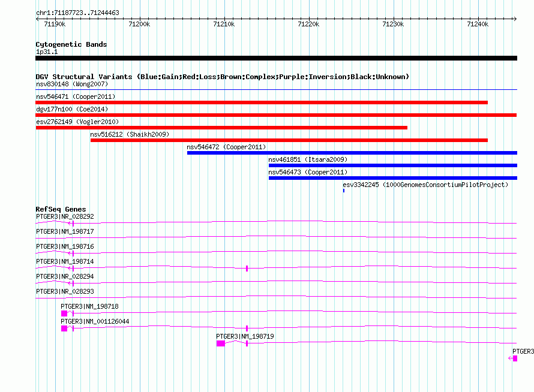Image resolution: width=534 pixels, height=392 pixels.
Task: Click the nsv830148 (Wong2007) variant label
Action: tap(72, 84)
